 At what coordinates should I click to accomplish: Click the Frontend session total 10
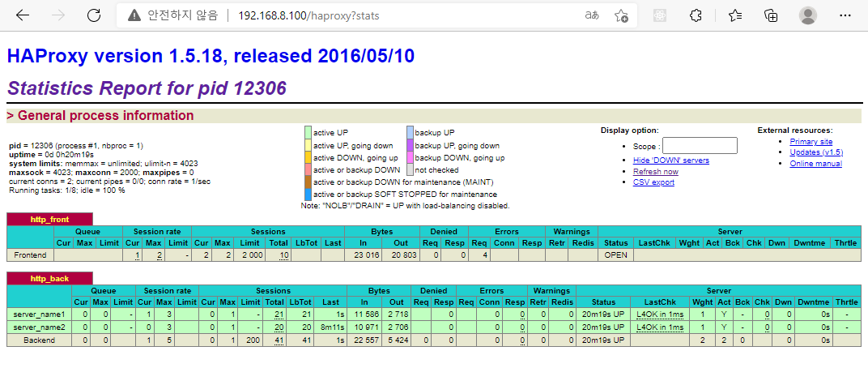pyautogui.click(x=284, y=255)
